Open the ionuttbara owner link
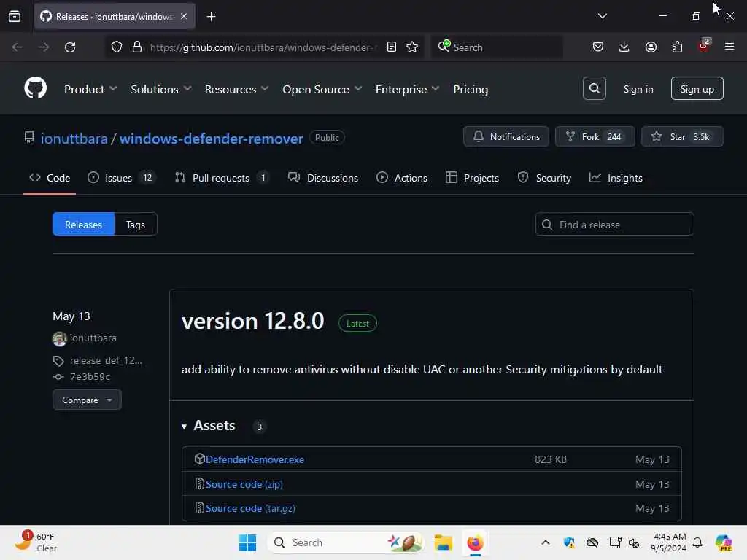The width and height of the screenshot is (747, 560). pyautogui.click(x=74, y=139)
